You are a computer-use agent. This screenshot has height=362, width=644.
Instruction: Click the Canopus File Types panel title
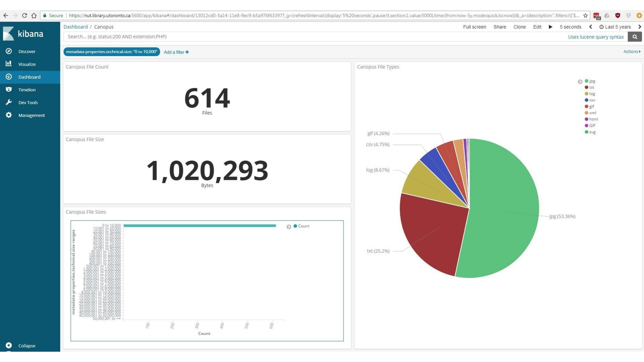(x=378, y=67)
